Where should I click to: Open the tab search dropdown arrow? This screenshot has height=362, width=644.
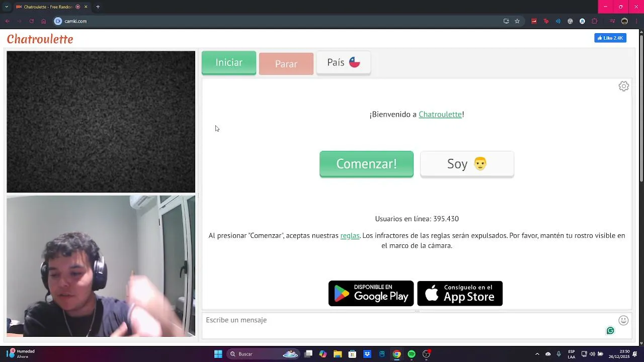[x=7, y=7]
